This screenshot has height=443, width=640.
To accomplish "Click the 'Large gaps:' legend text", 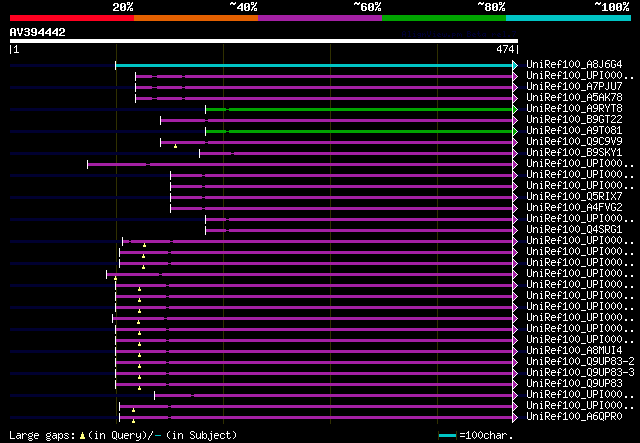I will [42, 435].
